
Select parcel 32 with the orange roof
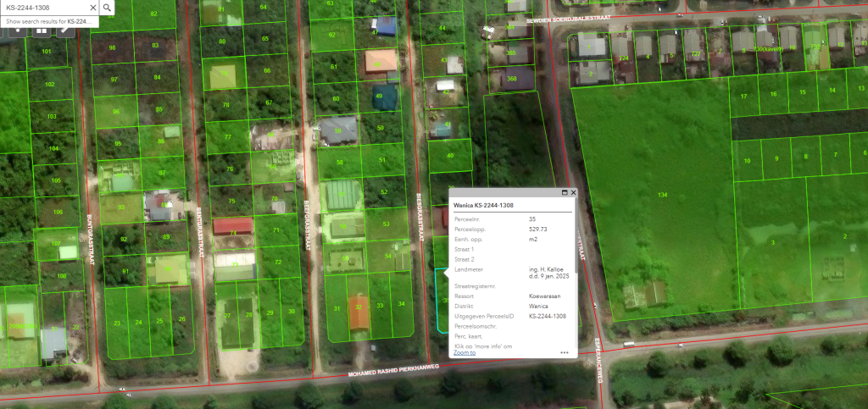(x=359, y=312)
